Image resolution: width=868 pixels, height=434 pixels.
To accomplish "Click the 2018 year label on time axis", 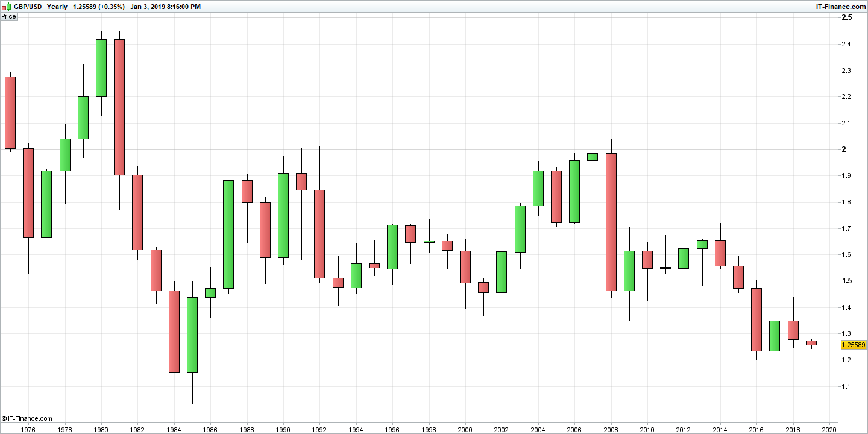I will [793, 430].
